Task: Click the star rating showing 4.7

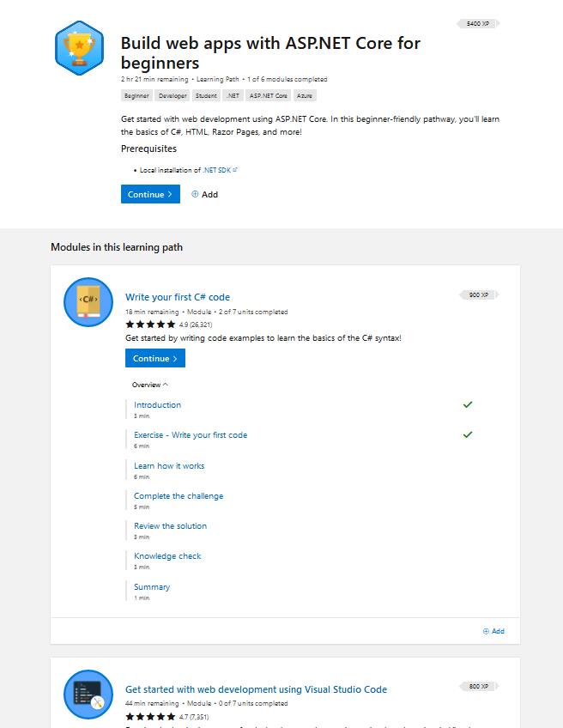Action: [x=150, y=716]
